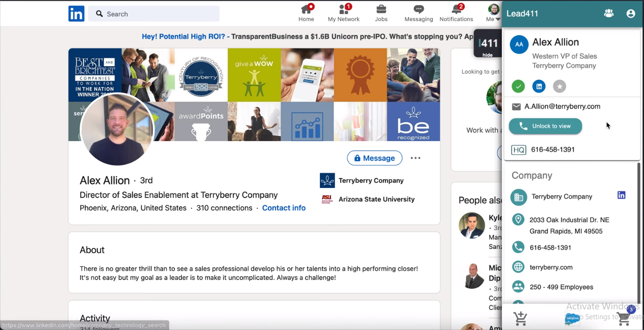Click the green verified checkmark icon
This screenshot has width=644, height=330.
(x=518, y=86)
